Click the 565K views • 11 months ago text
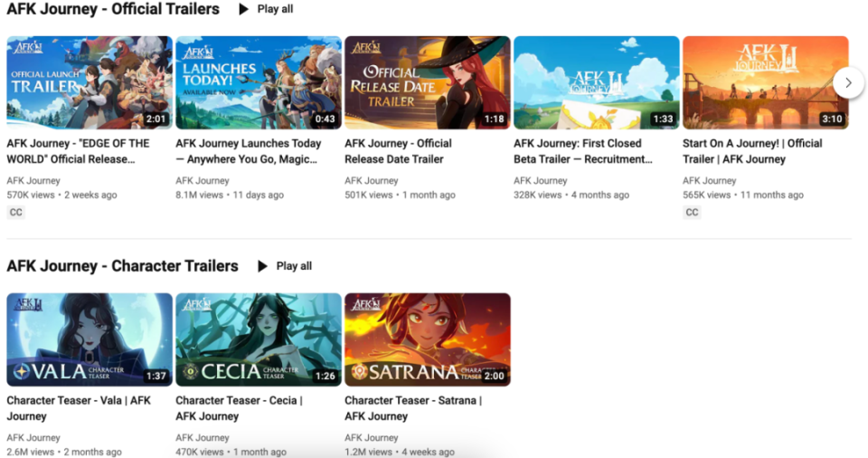The image size is (868, 458). click(743, 196)
